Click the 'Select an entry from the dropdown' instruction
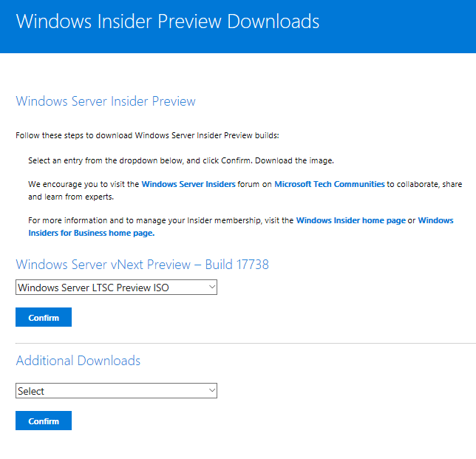 pos(181,160)
